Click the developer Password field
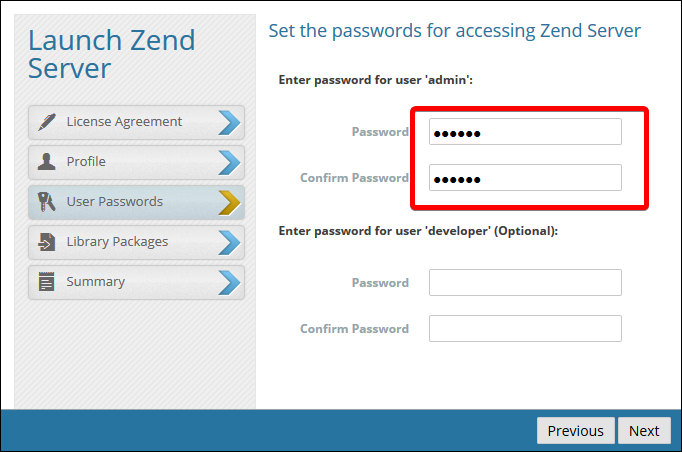This screenshot has height=452, width=682. pyautogui.click(x=525, y=283)
